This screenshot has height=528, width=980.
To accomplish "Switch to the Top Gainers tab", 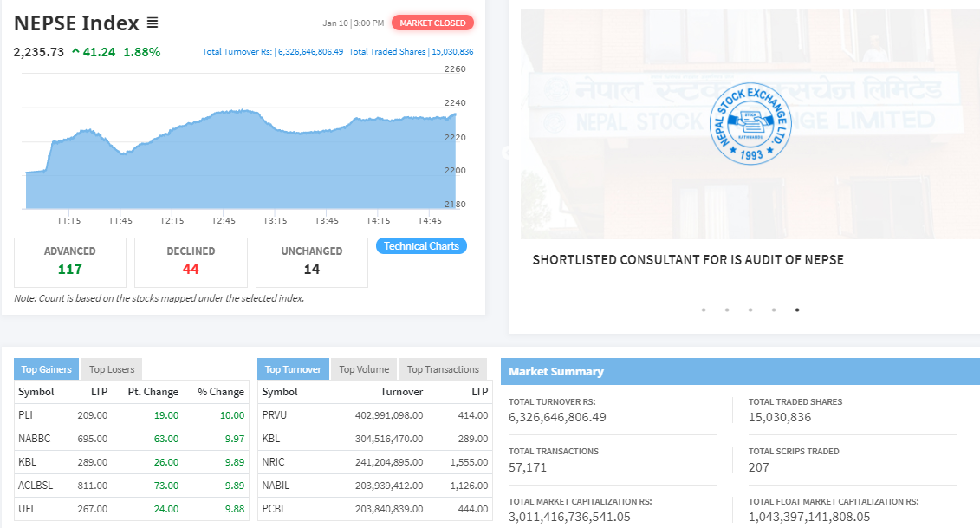I will pos(46,369).
